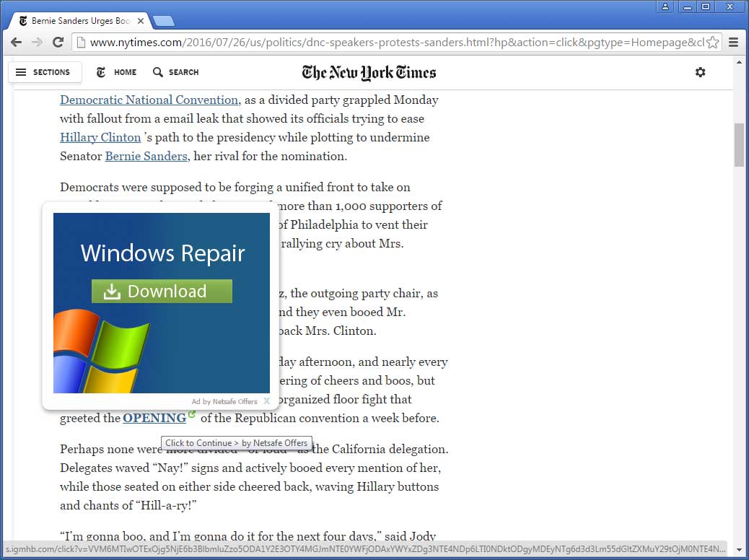The width and height of the screenshot is (749, 560).
Task: Focus the address bar URL field
Action: [396, 42]
